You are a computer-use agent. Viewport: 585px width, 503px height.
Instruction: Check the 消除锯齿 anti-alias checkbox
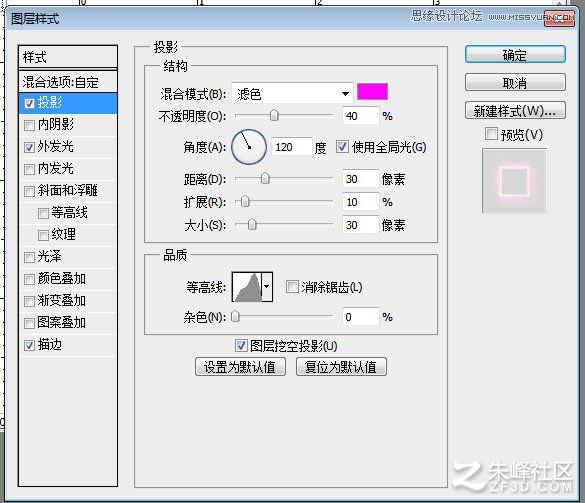pos(292,287)
